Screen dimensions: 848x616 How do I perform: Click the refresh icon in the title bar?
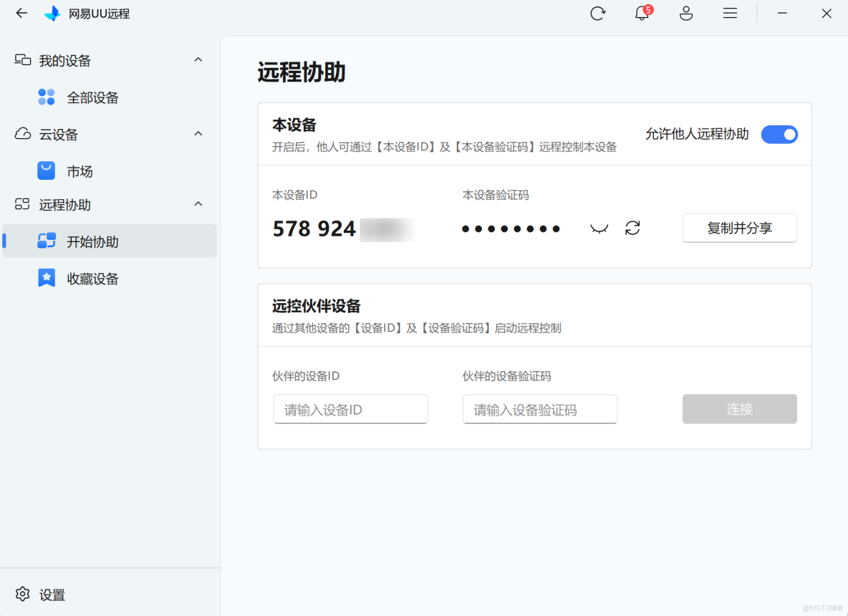coord(598,13)
